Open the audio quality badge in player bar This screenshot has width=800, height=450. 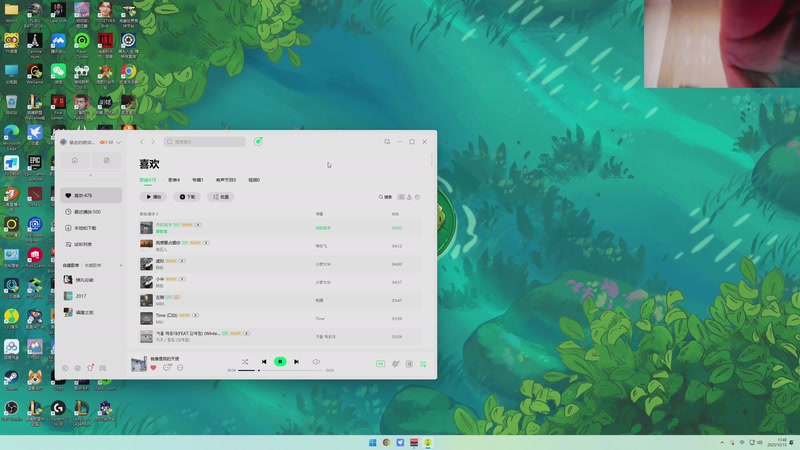[x=381, y=364]
